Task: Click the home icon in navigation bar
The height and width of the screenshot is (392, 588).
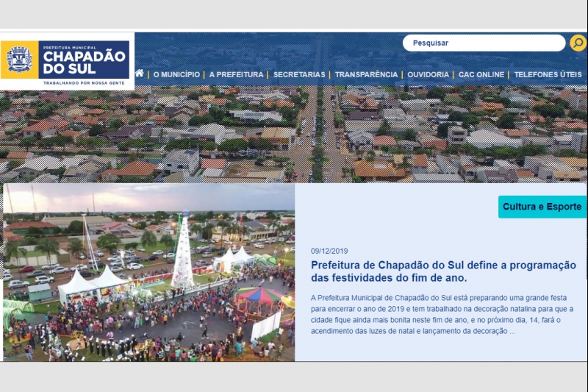Action: pyautogui.click(x=140, y=73)
